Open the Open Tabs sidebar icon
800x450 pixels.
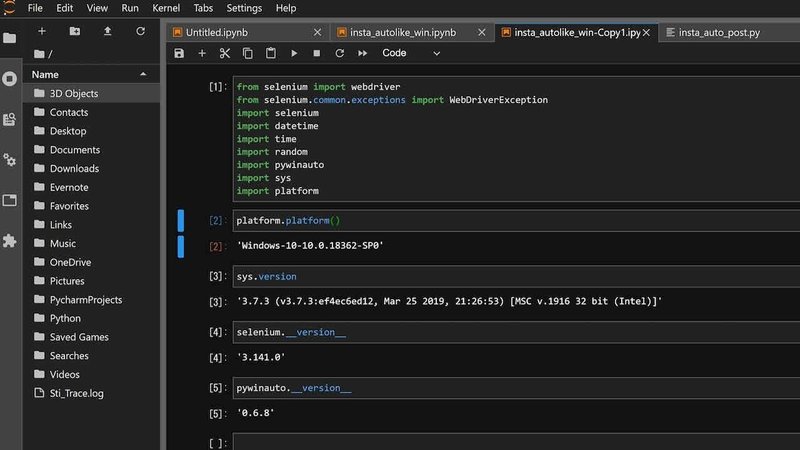tap(10, 200)
